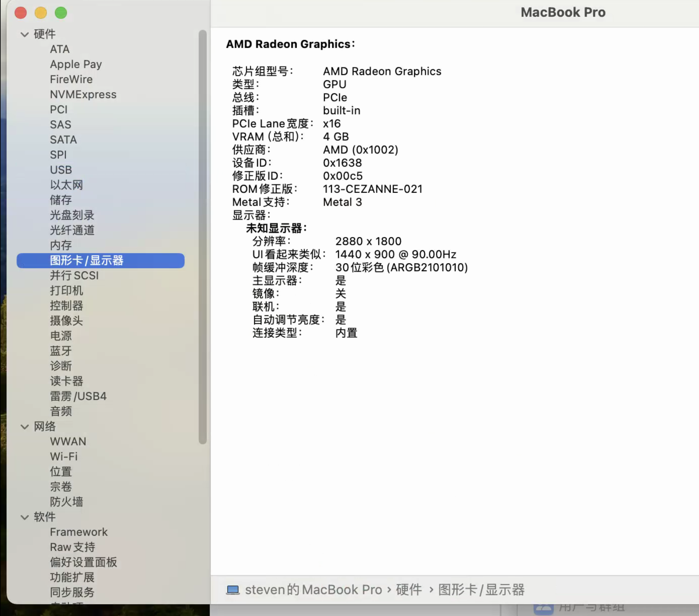Collapse the 硬件 section triangle

tap(24, 34)
